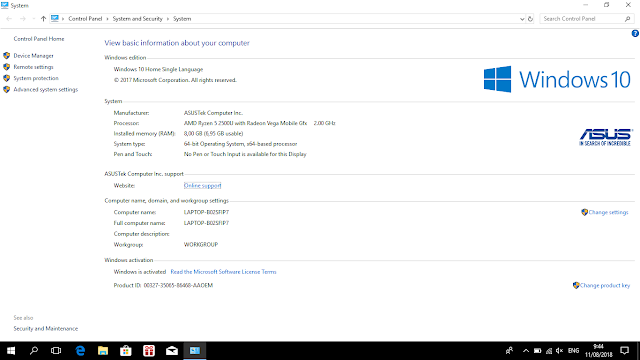Click Change settings for computer name
The width and height of the screenshot is (640, 360).
click(x=608, y=212)
